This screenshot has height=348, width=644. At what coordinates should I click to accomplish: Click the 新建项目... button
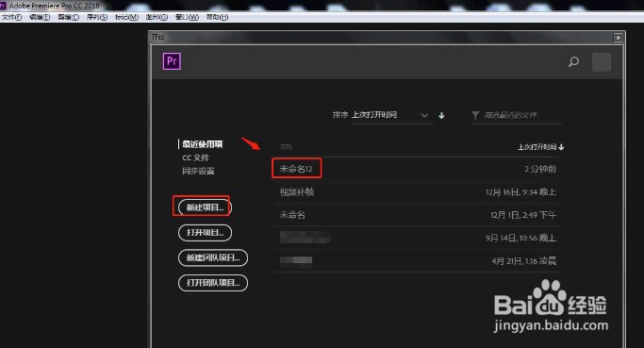205,207
